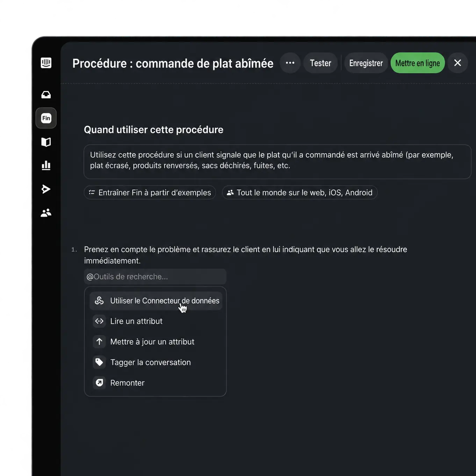Open the Knowledge book icon
This screenshot has width=476, height=476.
[46, 142]
